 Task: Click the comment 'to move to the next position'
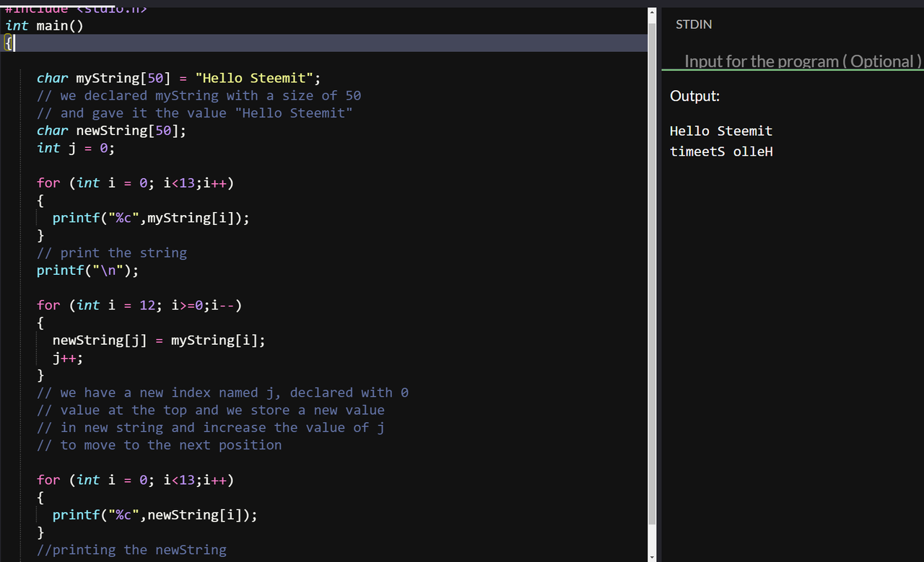coord(160,445)
